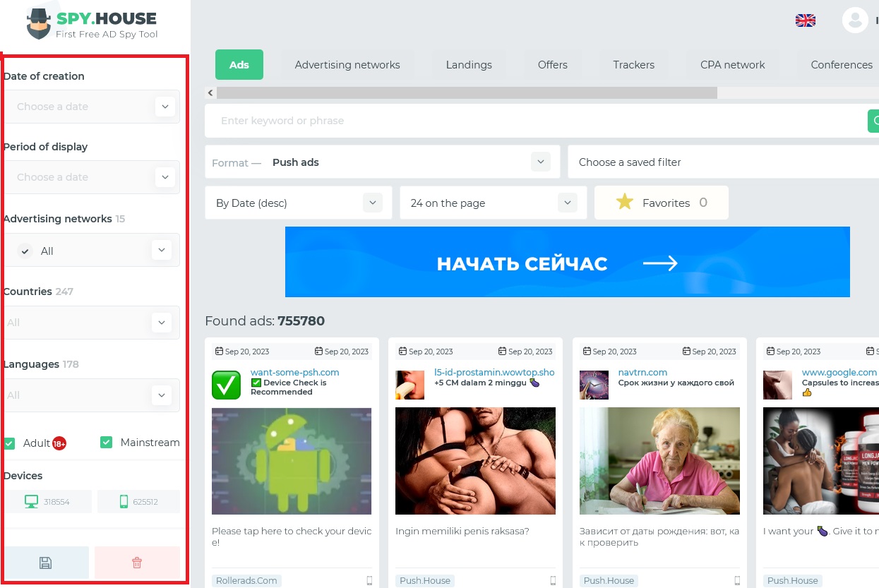Select the Ads tab
This screenshot has width=879, height=588.
click(x=239, y=65)
